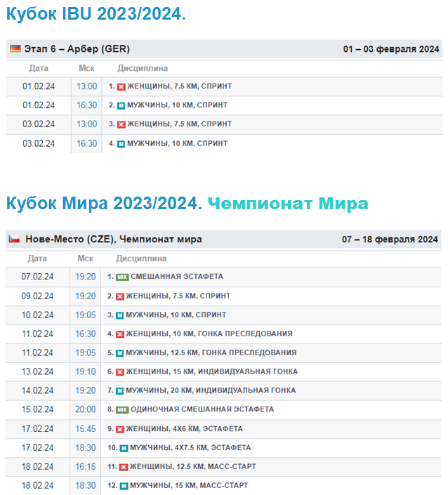Click the 18:30 time on 18.02.24
The image size is (448, 495).
coord(86,486)
